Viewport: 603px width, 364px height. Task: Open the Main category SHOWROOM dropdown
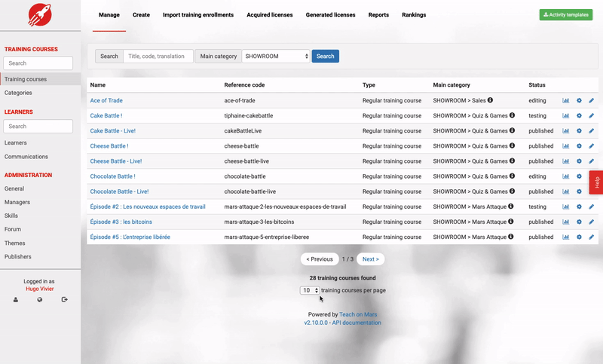point(276,56)
